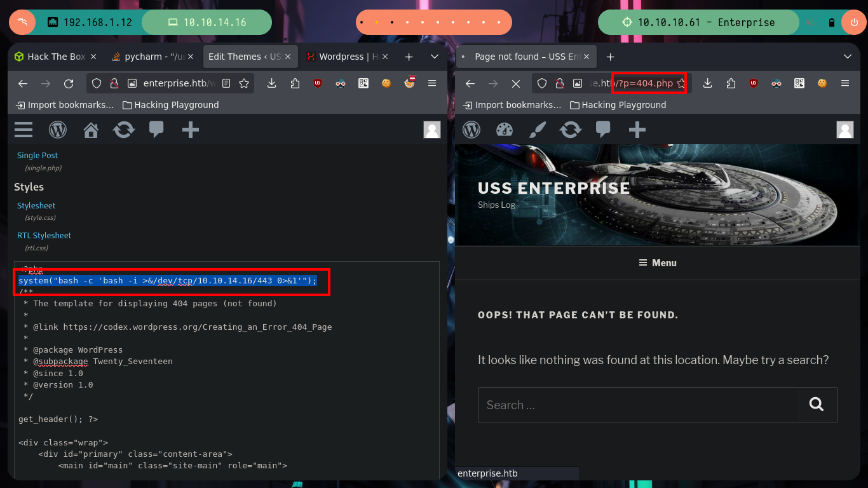
Task: Stop loading page in right browser window
Action: (x=516, y=83)
